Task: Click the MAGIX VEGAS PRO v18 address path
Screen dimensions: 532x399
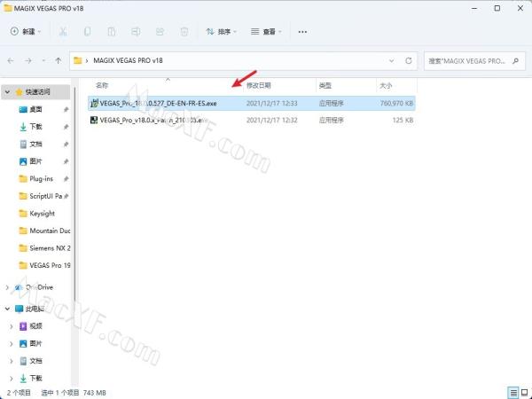Action: (128, 60)
